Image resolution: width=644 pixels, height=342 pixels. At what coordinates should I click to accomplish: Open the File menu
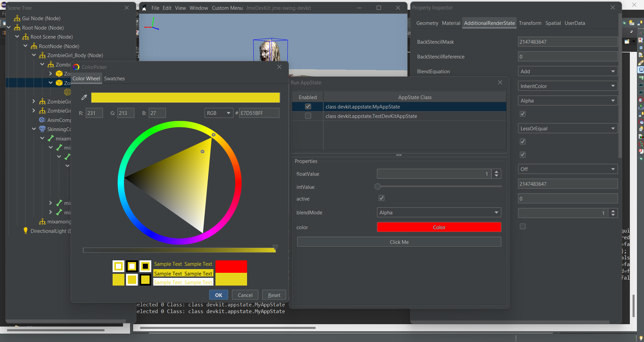click(x=155, y=8)
